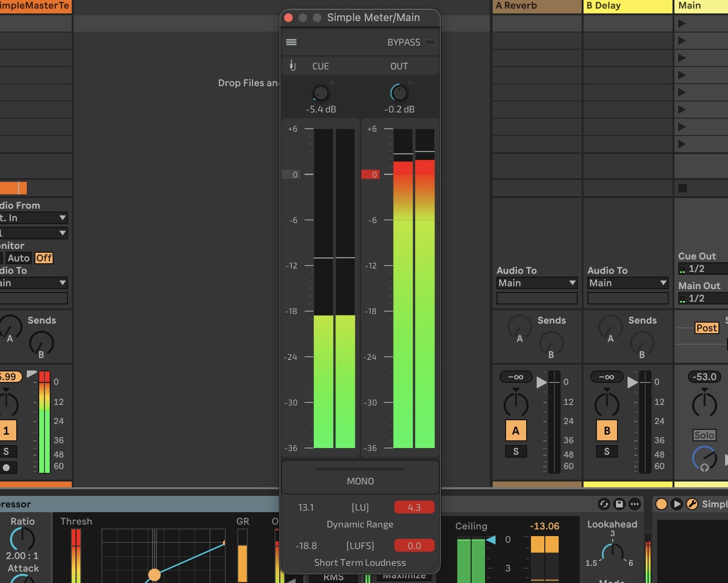Open A Reverb Audio To dropdown
This screenshot has width=728, height=583.
click(537, 283)
